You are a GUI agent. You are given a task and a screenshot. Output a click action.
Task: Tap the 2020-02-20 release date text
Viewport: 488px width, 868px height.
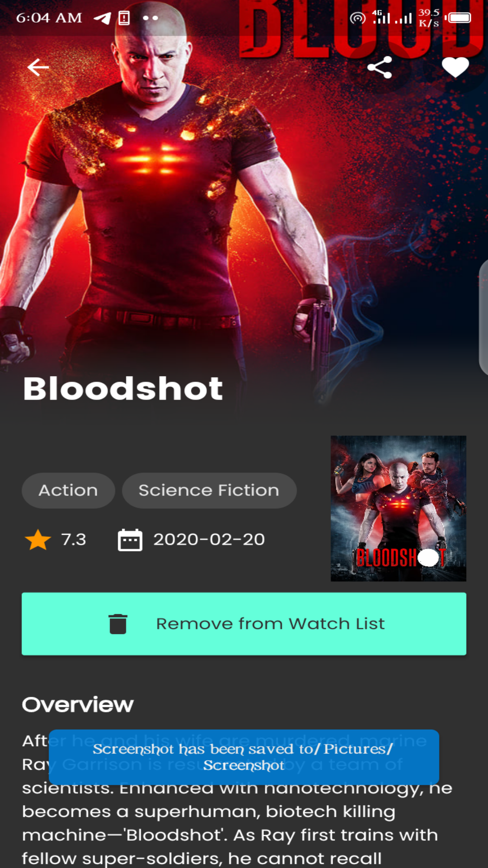tap(209, 539)
